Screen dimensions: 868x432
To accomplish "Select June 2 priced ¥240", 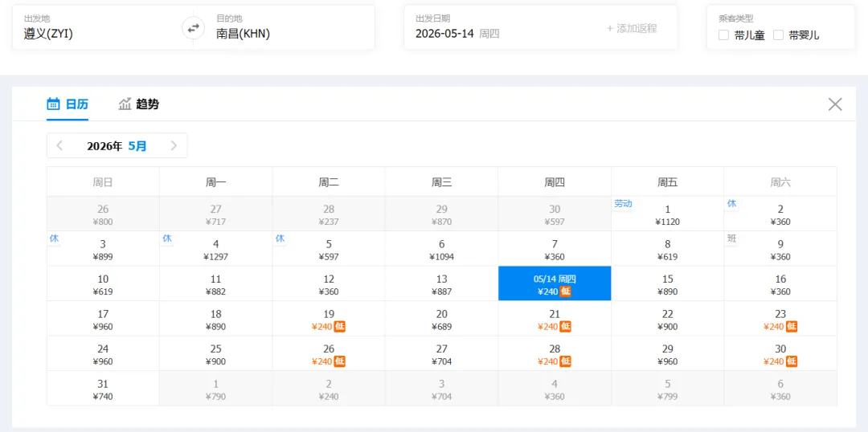I will (x=329, y=389).
